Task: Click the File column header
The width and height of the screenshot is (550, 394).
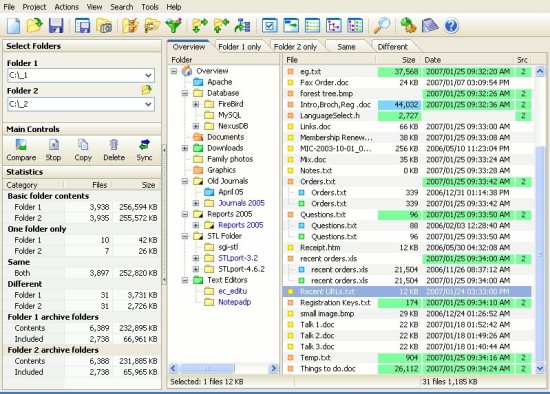Action: pos(330,60)
